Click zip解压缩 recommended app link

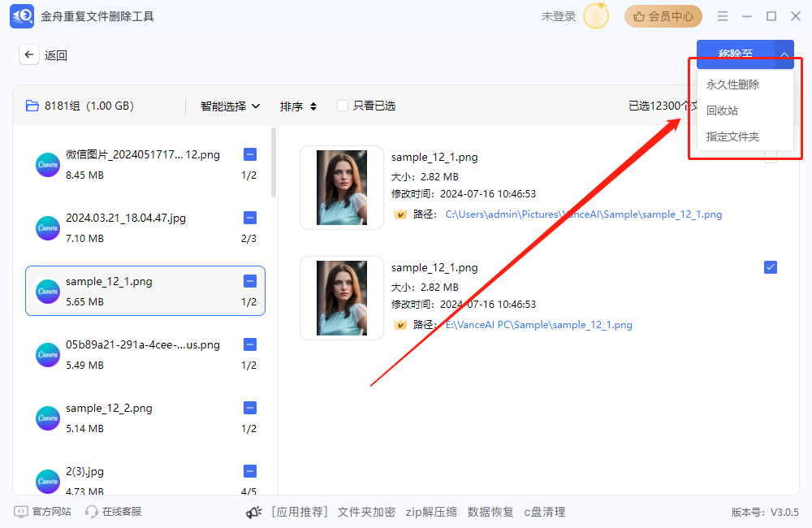(x=431, y=512)
